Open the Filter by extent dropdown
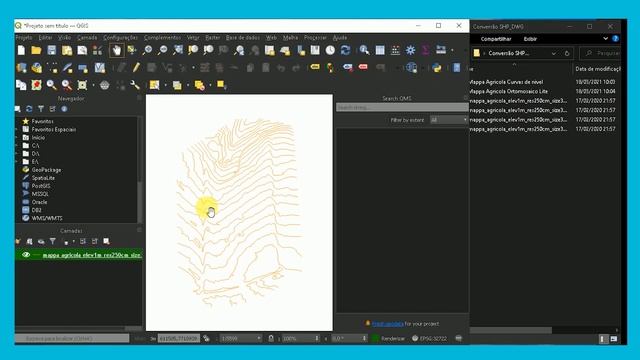640x360 pixels. (449, 120)
